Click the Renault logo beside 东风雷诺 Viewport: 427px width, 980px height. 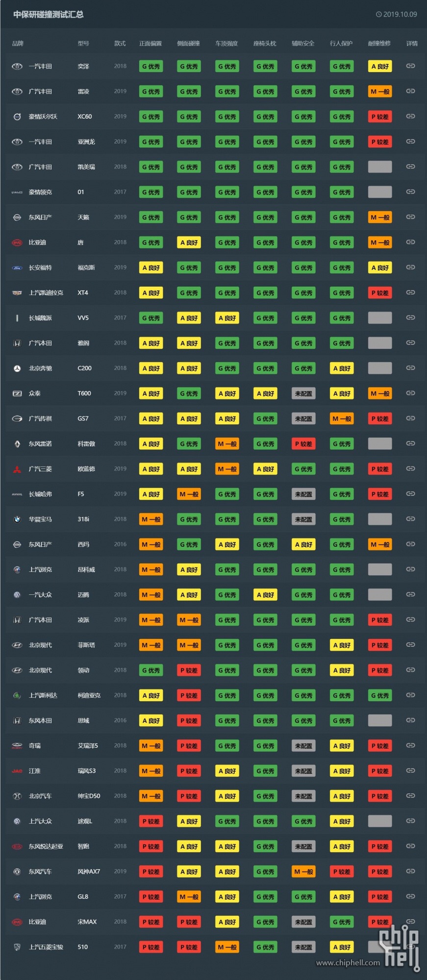coord(17,444)
